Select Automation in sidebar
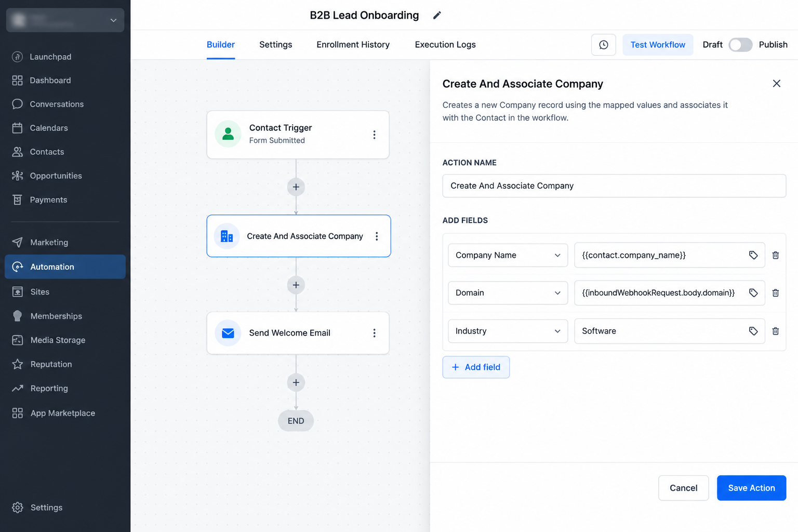The height and width of the screenshot is (532, 798). 65,267
